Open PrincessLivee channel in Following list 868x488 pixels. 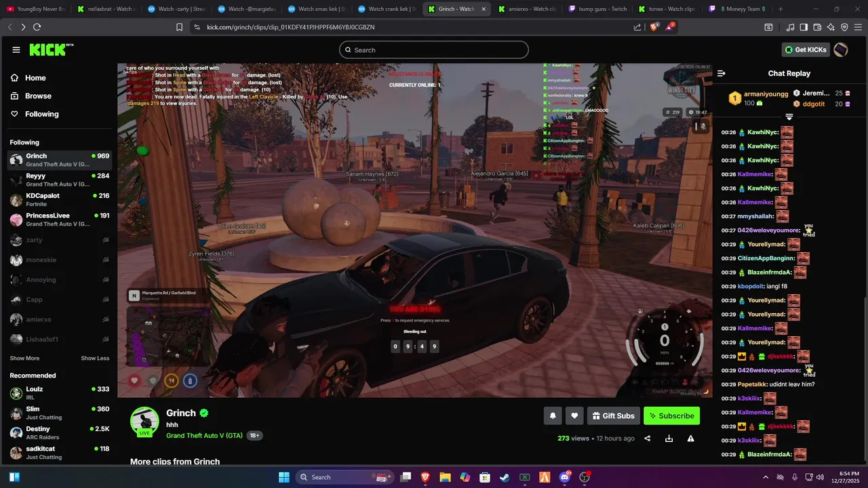pos(60,220)
